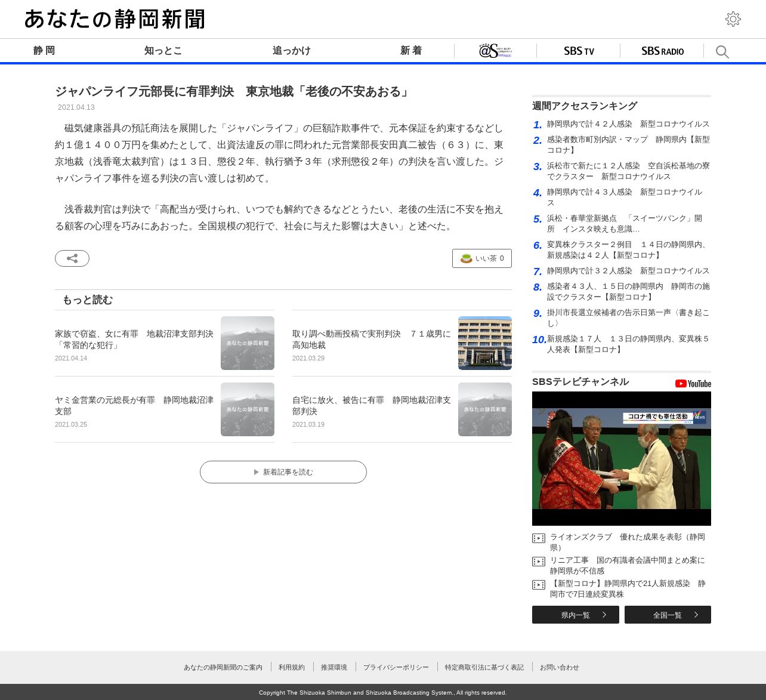Click thumbnail for 家族で窃盗 article
766x700 pixels.
point(248,343)
